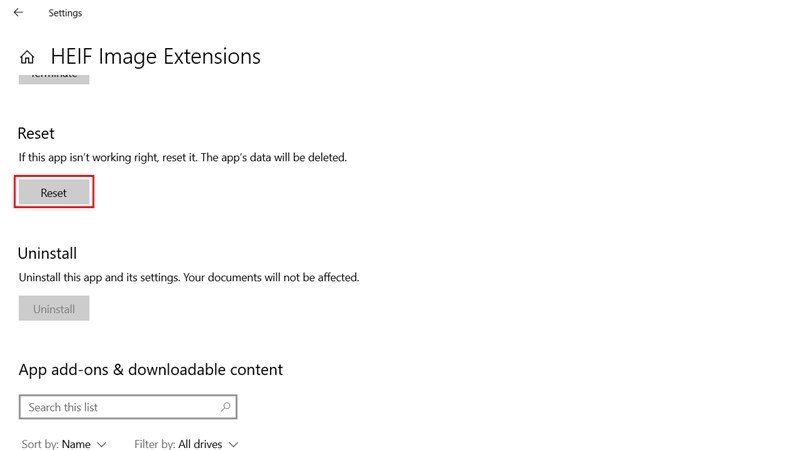Go to Settings home via house icon
800x450 pixels.
[27, 57]
